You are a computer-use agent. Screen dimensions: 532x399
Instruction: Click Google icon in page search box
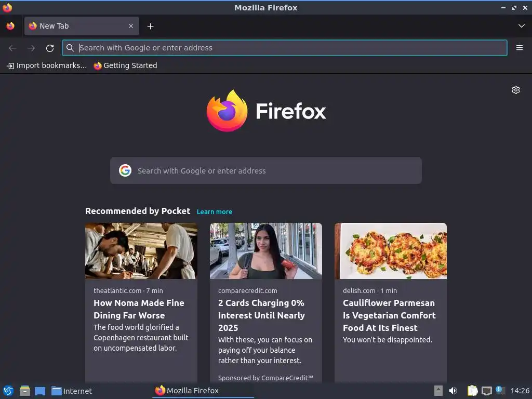(x=125, y=170)
